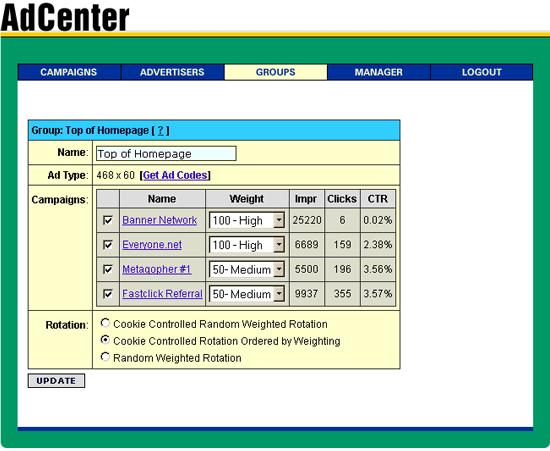Go to the MANAGER tab

[379, 72]
